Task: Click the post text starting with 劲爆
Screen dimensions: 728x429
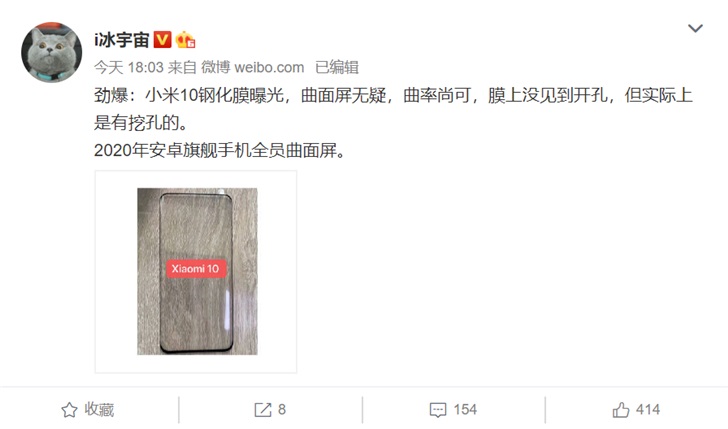Action: click(393, 109)
